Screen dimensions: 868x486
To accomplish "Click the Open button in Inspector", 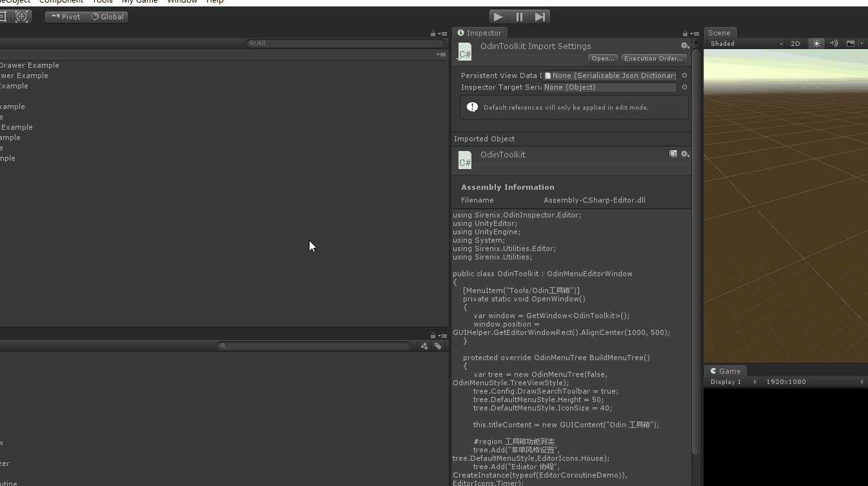I will click(x=602, y=59).
